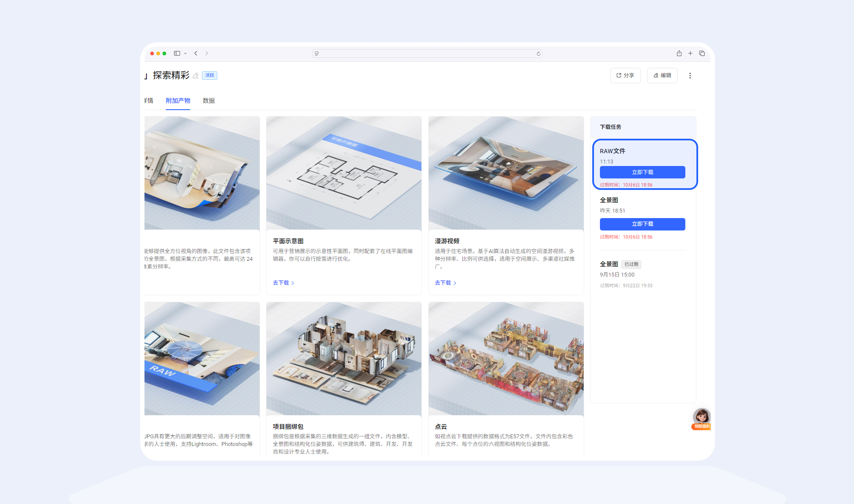Click the 已过期 expired badge
The width and height of the screenshot is (854, 504).
pyautogui.click(x=631, y=264)
